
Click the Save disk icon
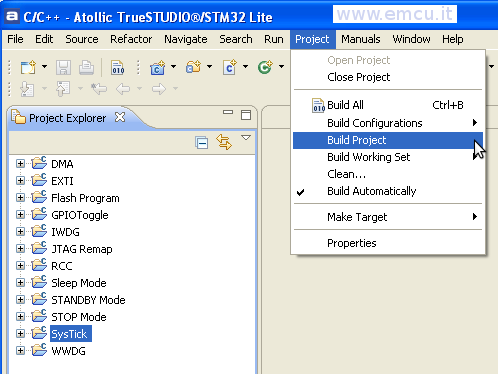63,67
